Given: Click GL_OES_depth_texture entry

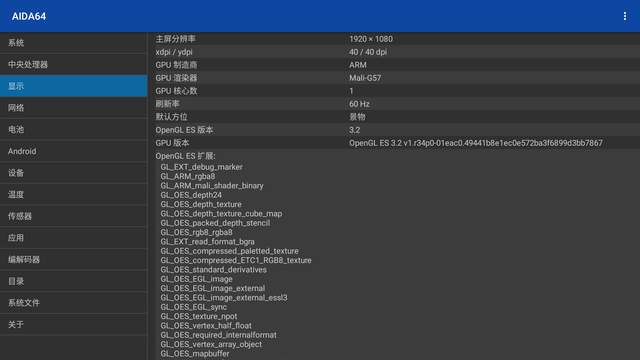Looking at the screenshot, I should pyautogui.click(x=201, y=204).
